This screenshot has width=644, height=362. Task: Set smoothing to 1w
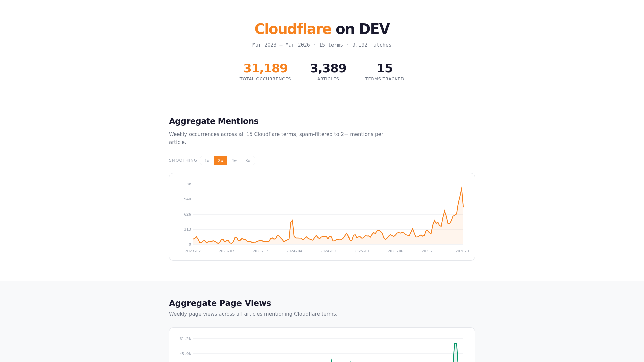pyautogui.click(x=207, y=161)
